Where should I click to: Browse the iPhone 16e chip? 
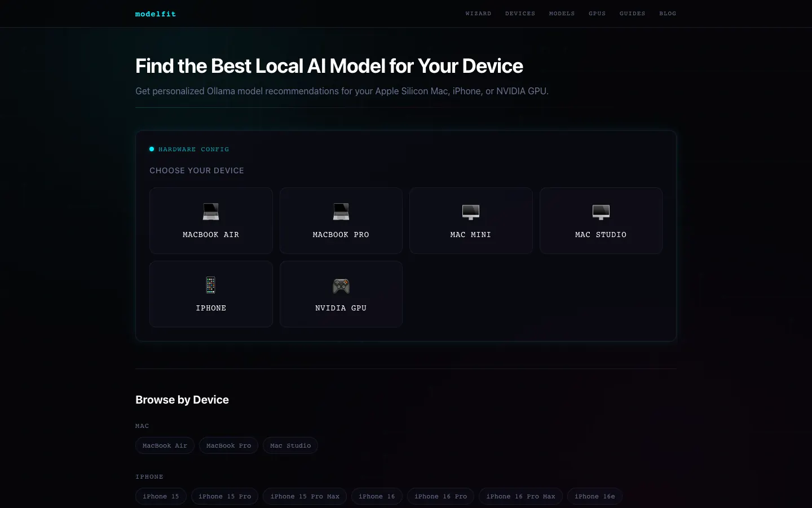(x=594, y=496)
